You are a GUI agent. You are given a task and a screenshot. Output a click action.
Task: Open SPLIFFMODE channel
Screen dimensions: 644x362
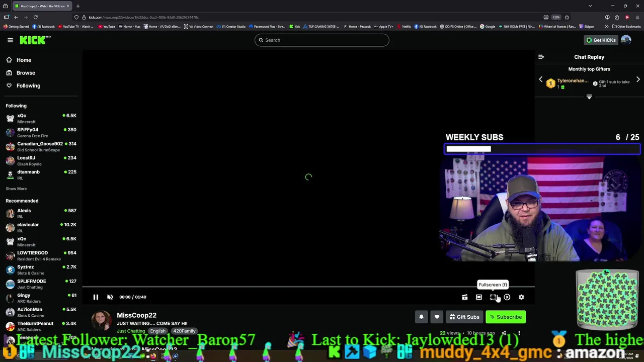(40, 284)
